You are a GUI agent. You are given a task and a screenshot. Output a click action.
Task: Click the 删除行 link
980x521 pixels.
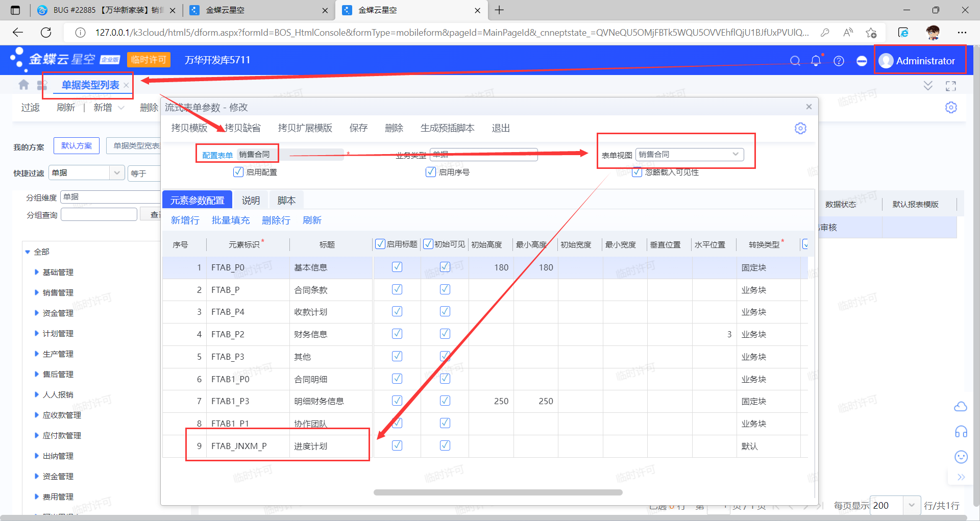(276, 220)
